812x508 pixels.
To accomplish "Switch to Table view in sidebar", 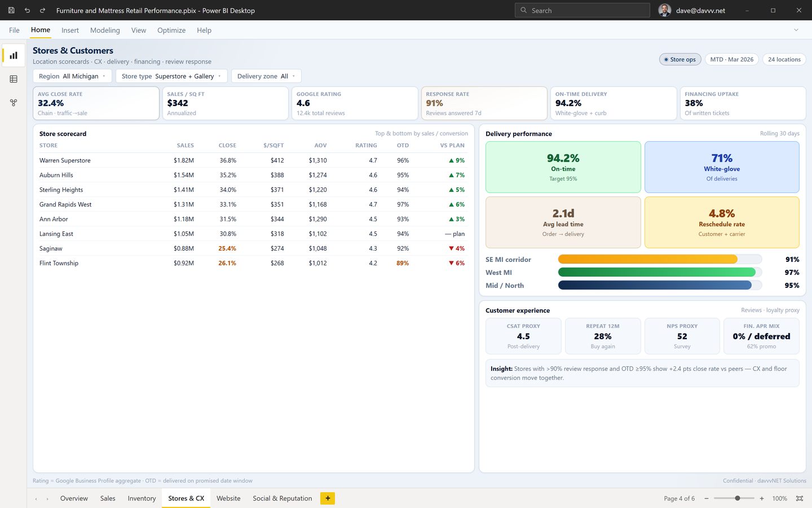I will 14,79.
